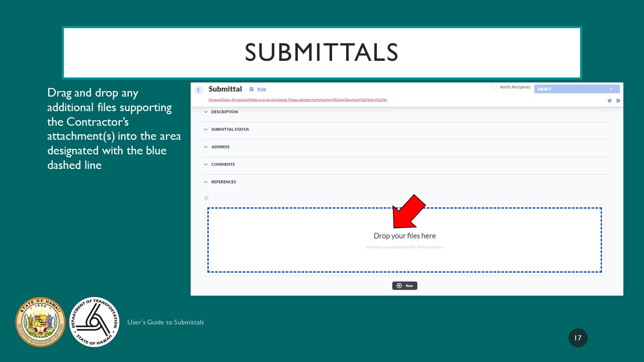Click the printer icon
This screenshot has height=362, width=644.
252,89
